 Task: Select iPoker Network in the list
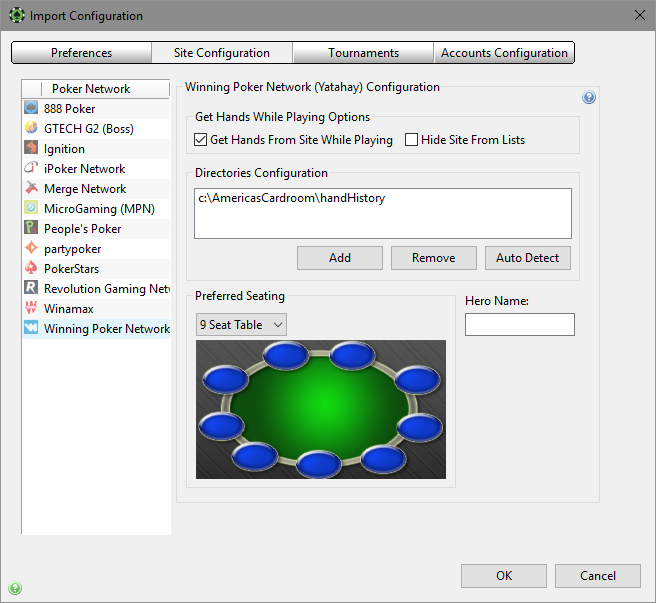(96, 169)
